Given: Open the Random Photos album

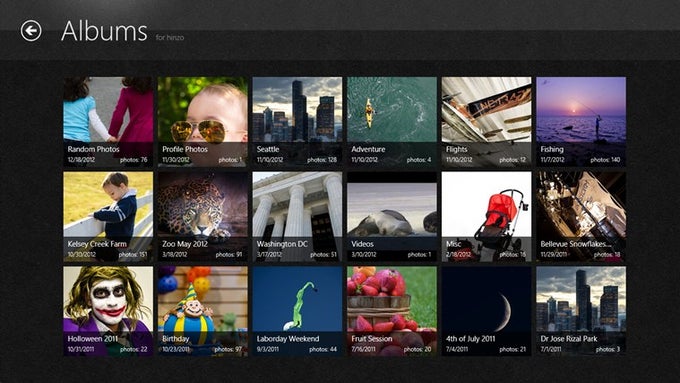Looking at the screenshot, I should 108,122.
